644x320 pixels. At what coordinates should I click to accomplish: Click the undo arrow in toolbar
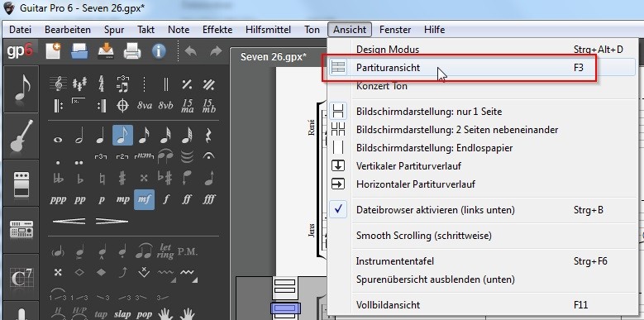pos(191,51)
